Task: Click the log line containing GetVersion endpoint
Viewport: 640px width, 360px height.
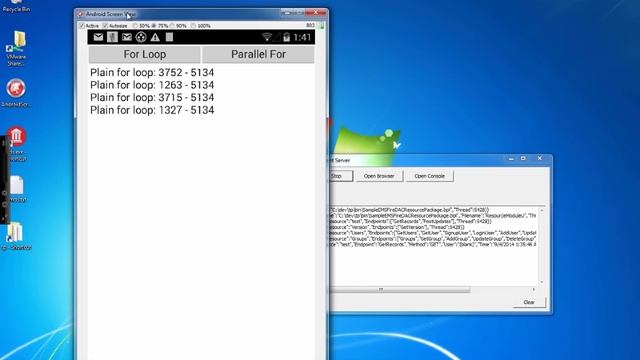Action: tap(396, 227)
